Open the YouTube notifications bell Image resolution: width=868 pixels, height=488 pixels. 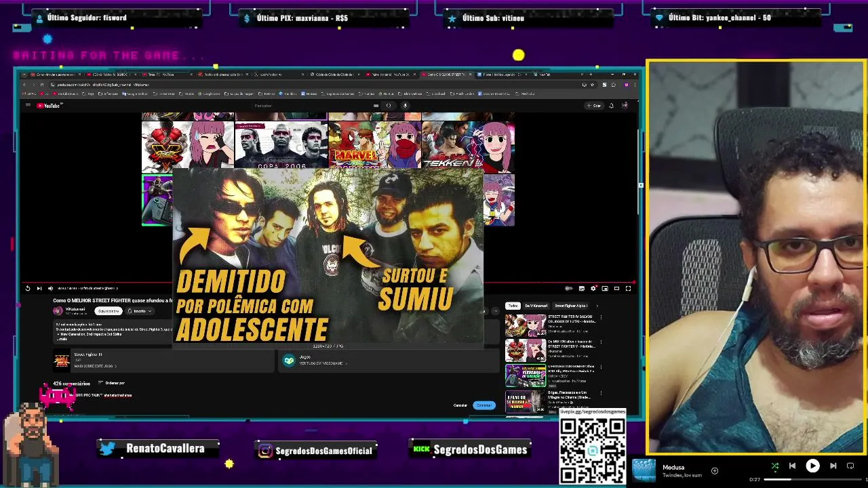coord(611,106)
